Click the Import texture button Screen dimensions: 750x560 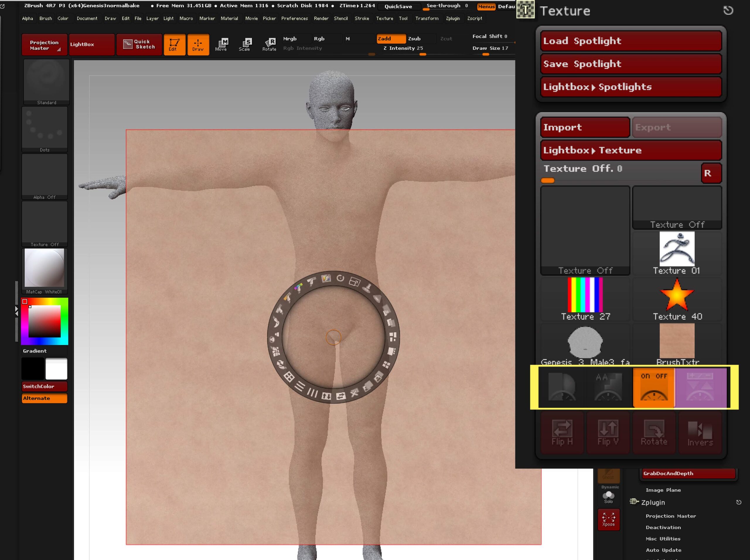coord(584,127)
